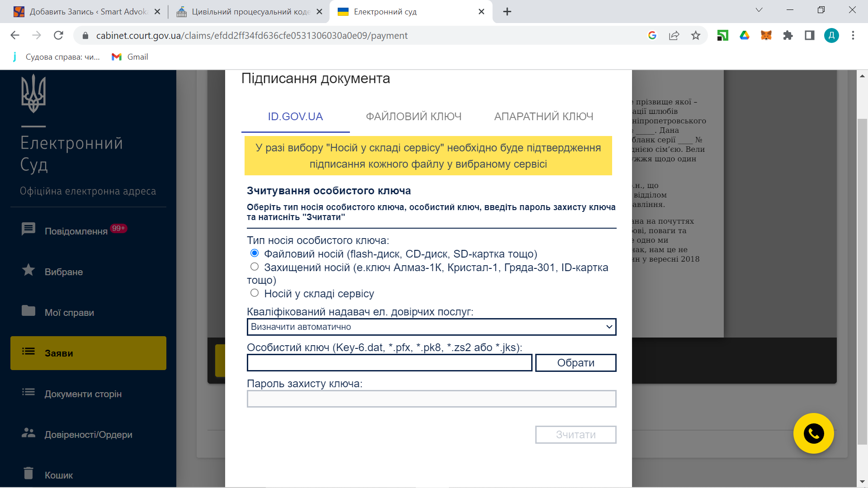Bookmark page with star icon

[695, 35]
